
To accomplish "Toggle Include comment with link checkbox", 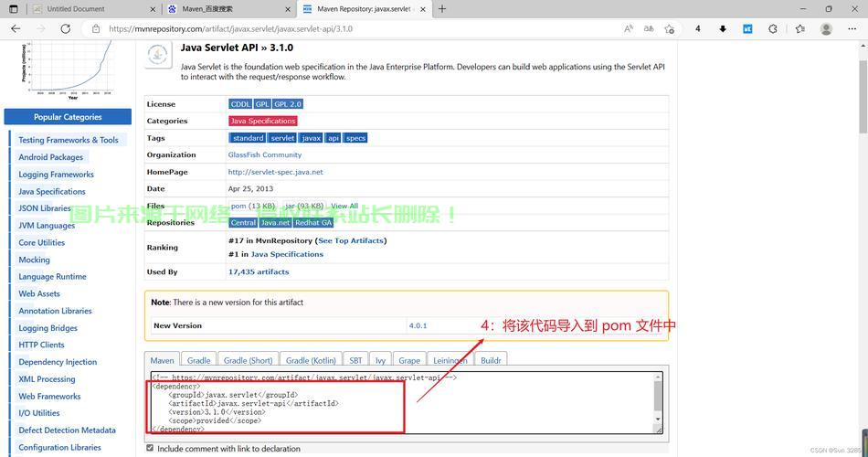I will click(x=150, y=448).
